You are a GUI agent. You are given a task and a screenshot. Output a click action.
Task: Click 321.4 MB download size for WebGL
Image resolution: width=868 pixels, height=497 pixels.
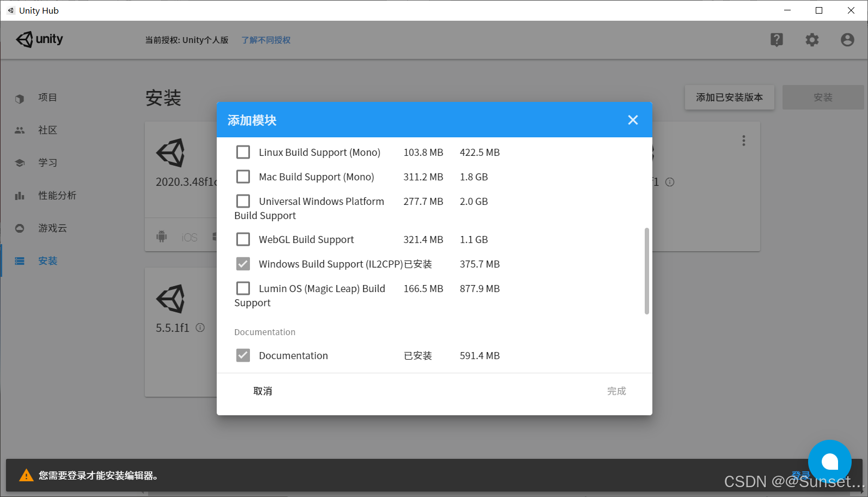(423, 240)
